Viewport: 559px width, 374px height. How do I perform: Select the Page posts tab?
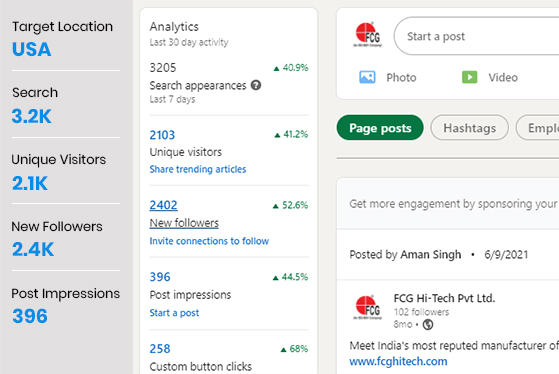tap(380, 128)
